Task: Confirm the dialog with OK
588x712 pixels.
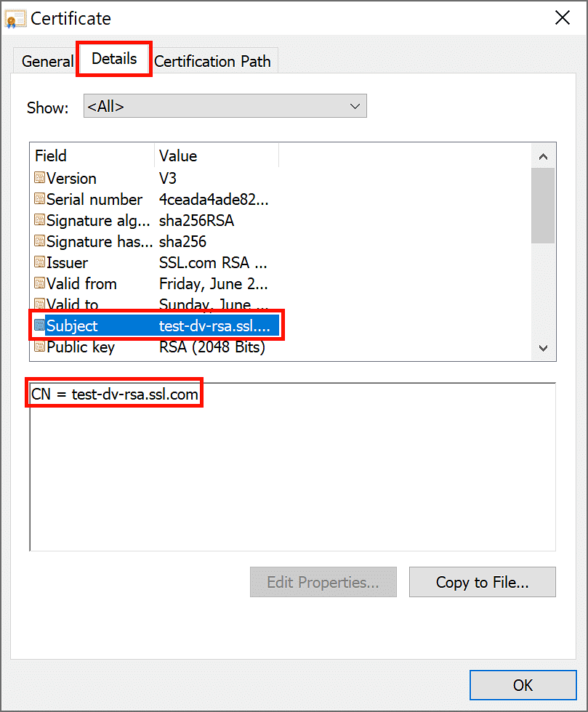Action: click(523, 684)
